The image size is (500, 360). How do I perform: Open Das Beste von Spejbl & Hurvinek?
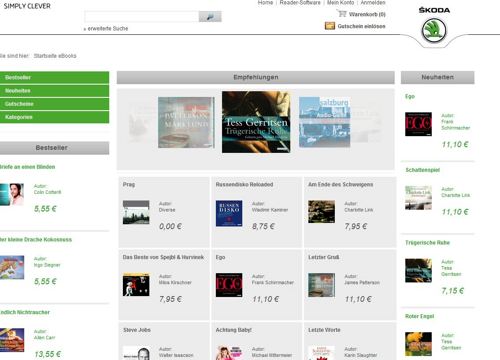[x=163, y=257]
